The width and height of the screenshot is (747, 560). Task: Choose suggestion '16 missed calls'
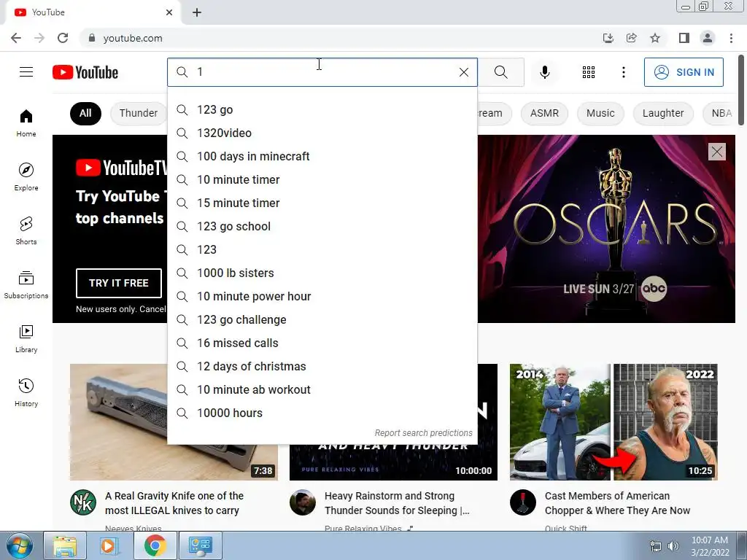(322, 343)
